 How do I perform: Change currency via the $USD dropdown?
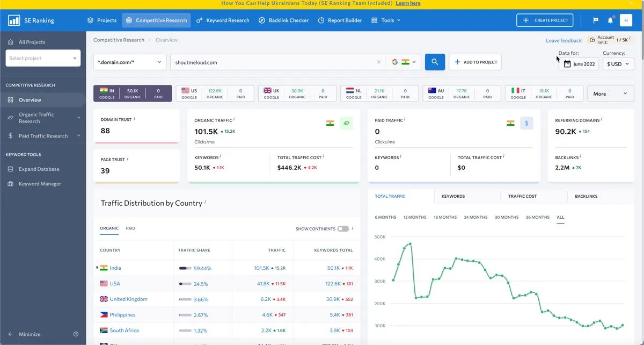[618, 63]
